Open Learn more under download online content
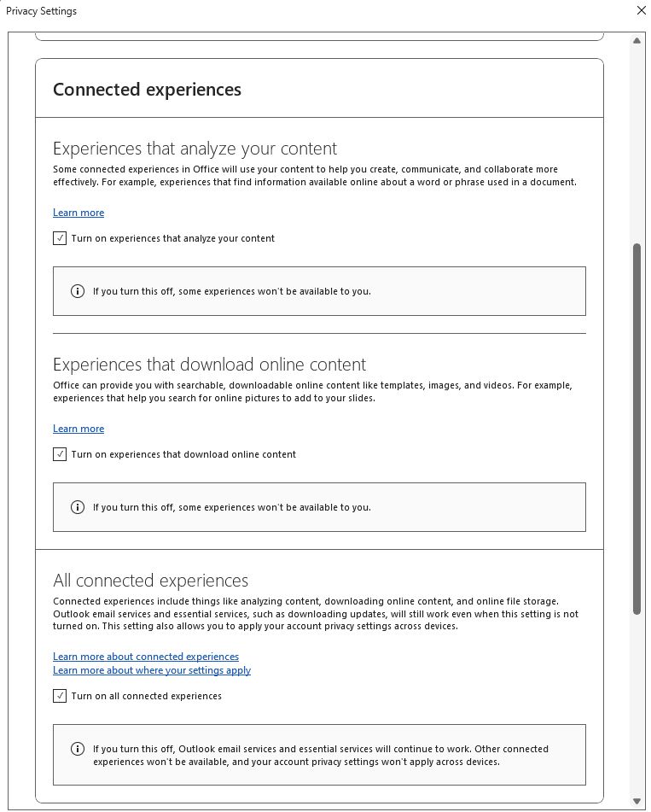The width and height of the screenshot is (651, 812). tap(78, 428)
